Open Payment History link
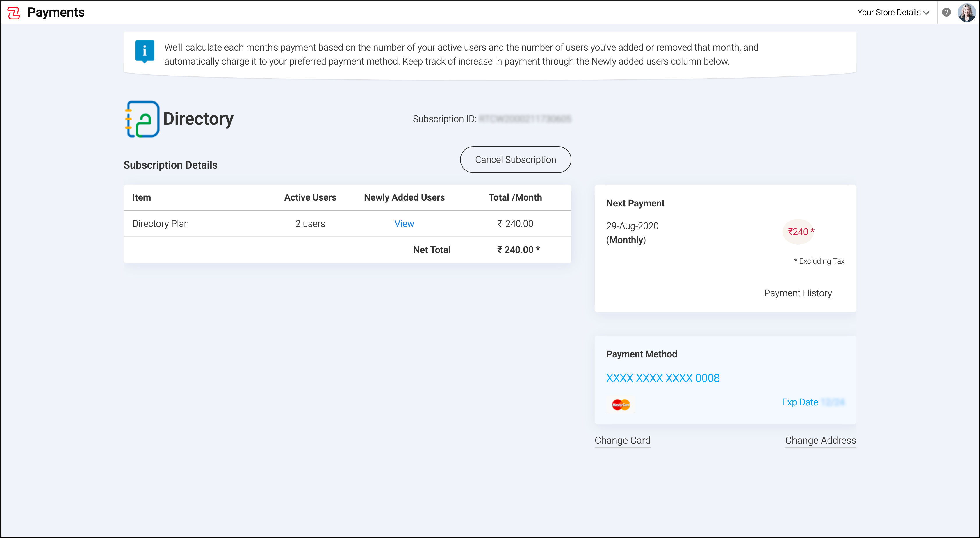The width and height of the screenshot is (980, 538). tap(798, 293)
